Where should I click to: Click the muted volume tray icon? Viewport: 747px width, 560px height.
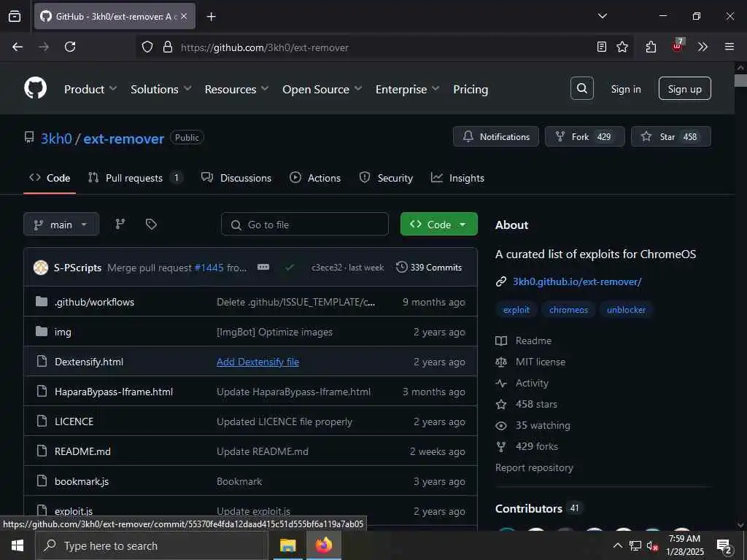click(x=652, y=546)
